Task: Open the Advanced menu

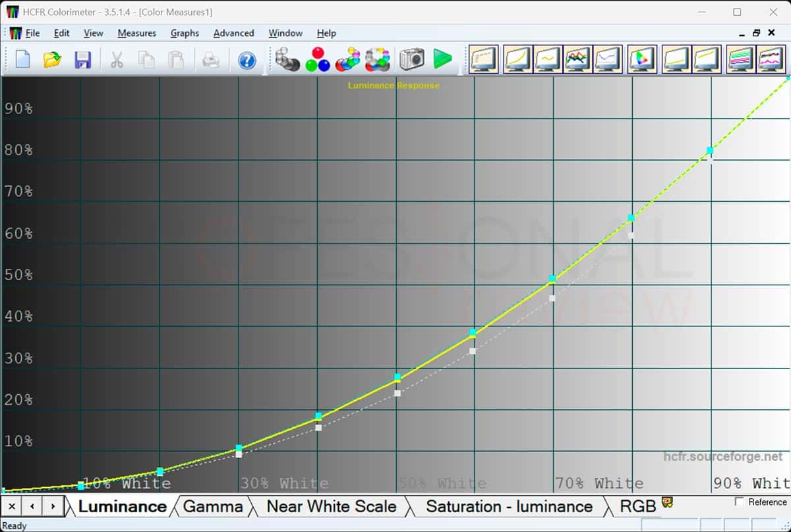Action: 233,33
